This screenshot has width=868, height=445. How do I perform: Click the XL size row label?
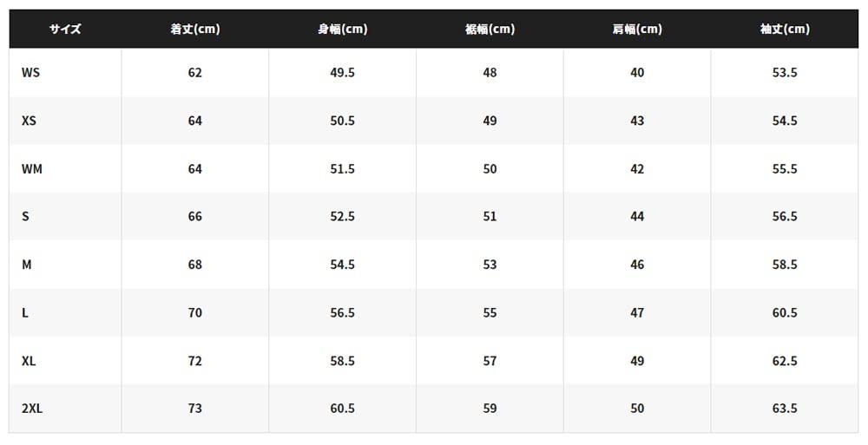click(x=30, y=361)
